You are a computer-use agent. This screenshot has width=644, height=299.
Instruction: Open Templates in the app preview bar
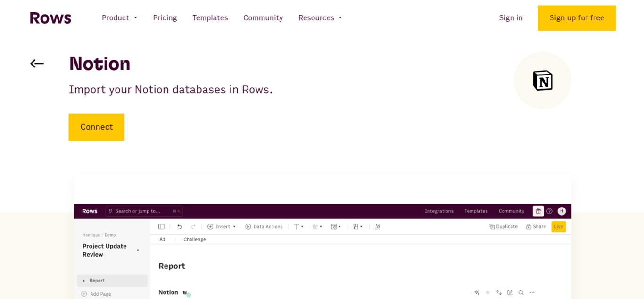point(476,211)
